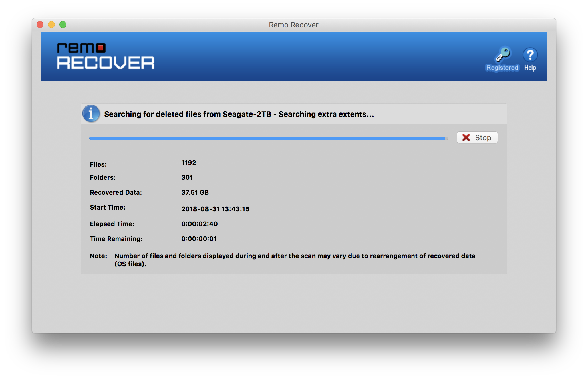Click the 'Folders:' label
588x379 pixels.
(x=103, y=178)
